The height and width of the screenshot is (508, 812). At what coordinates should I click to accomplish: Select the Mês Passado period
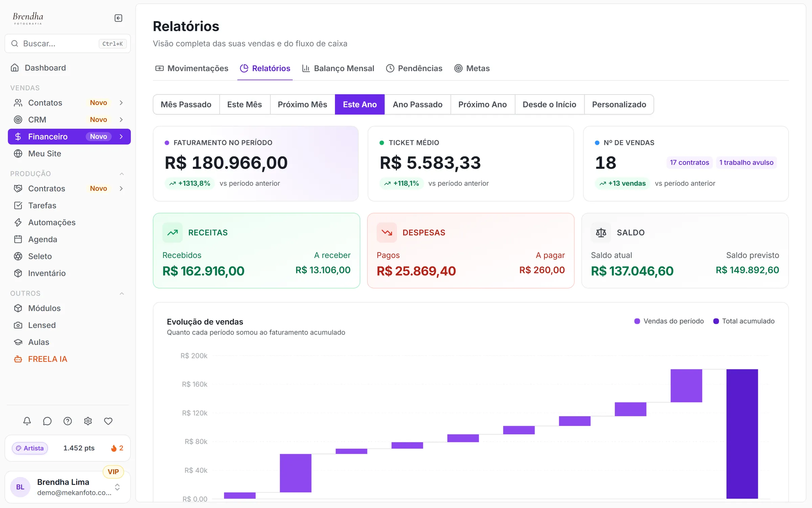[186, 104]
